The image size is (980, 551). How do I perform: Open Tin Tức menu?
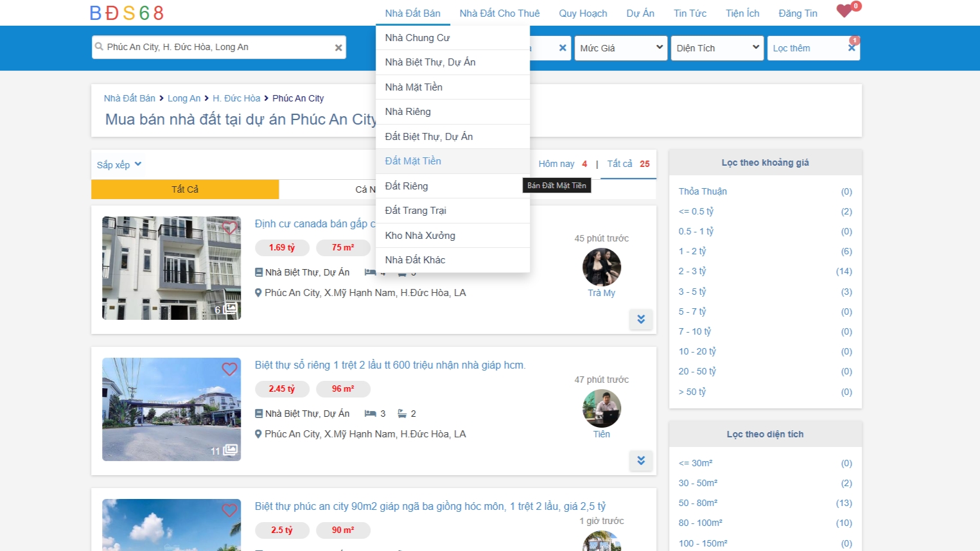point(690,13)
